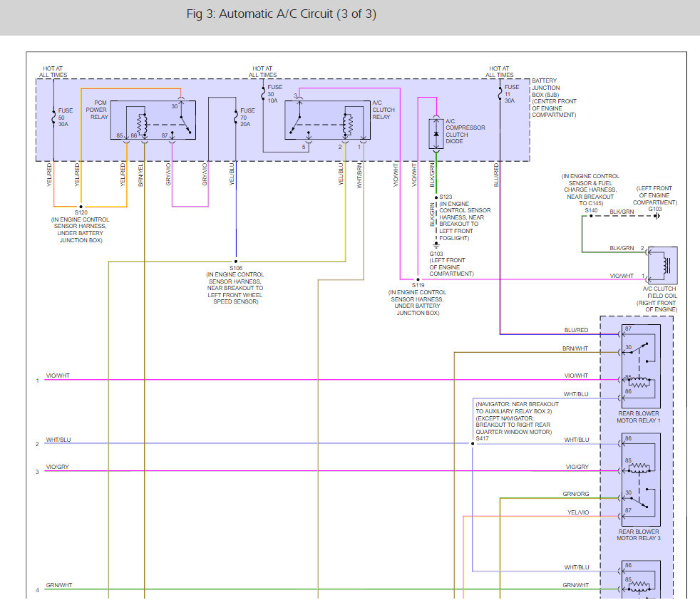Screen dimensions: 700x610
Task: Click the "BRN/WHT" wire label
Action: coord(575,348)
